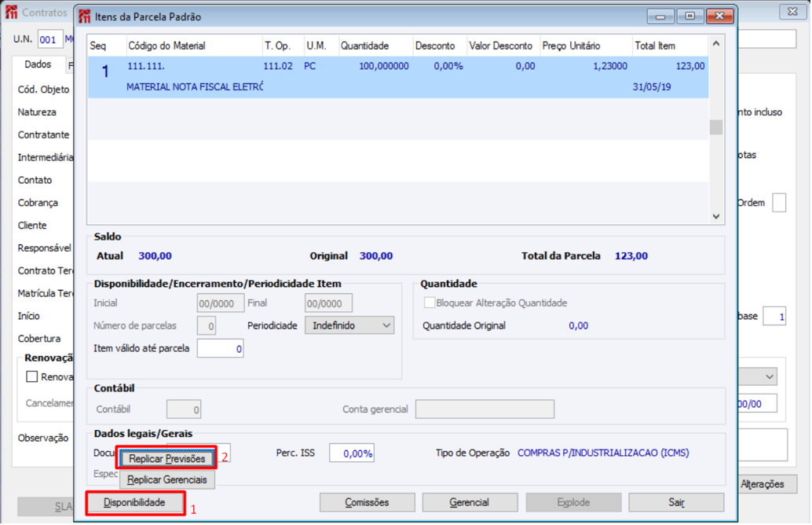This screenshot has width=812, height=525.
Task: Select the item row with code 111.111.
Action: point(397,77)
